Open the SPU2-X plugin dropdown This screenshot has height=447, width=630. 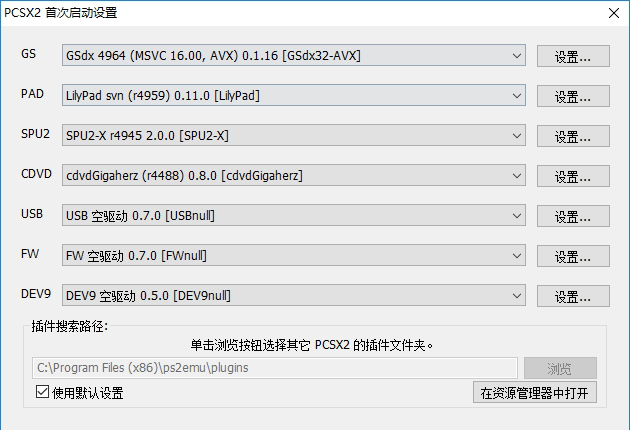(x=293, y=136)
